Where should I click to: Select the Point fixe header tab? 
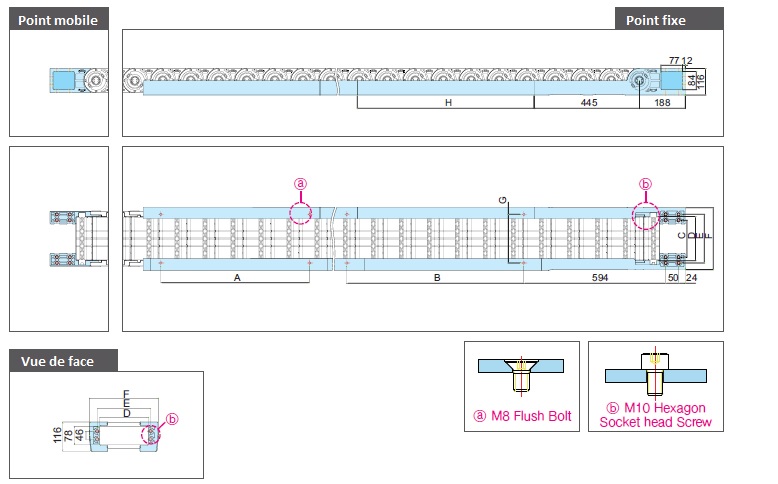tap(668, 20)
